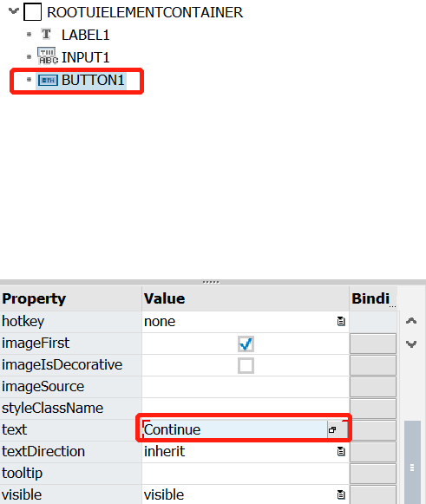Toggle the imageFirst checkbox

coord(246,344)
